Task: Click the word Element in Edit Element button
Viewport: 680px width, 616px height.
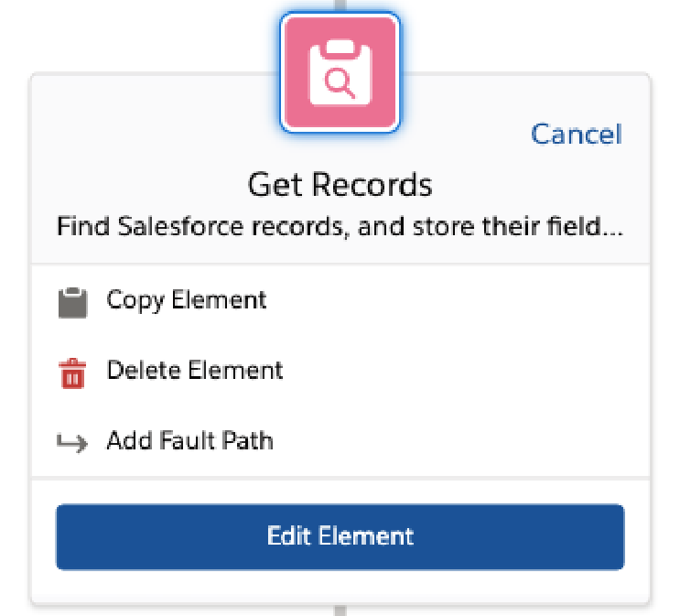Action: coord(366,536)
